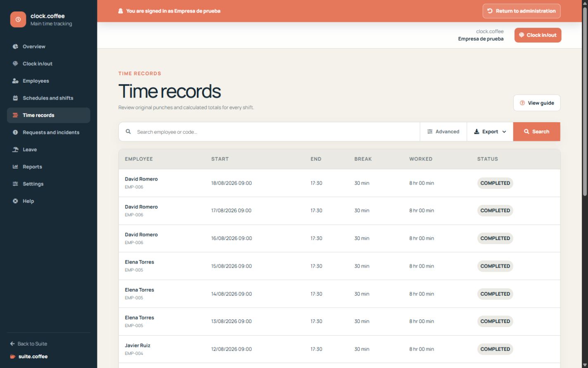Select Javier Ruiz in the 12/08/2026 row
588x368 pixels.
[138, 345]
